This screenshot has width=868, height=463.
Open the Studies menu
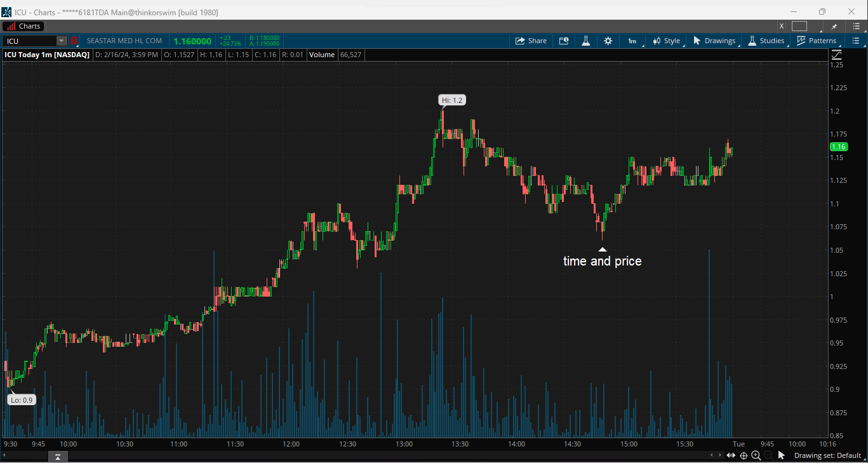click(766, 41)
